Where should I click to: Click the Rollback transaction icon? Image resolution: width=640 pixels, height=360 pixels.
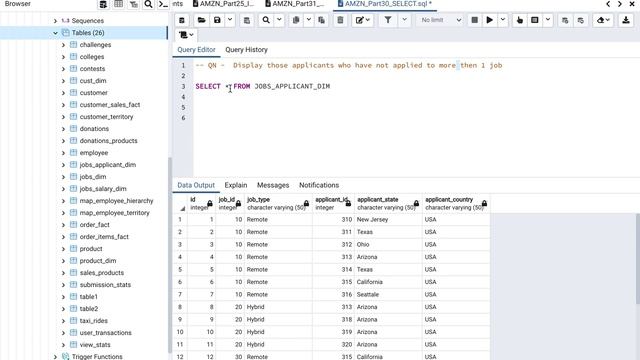(581, 20)
